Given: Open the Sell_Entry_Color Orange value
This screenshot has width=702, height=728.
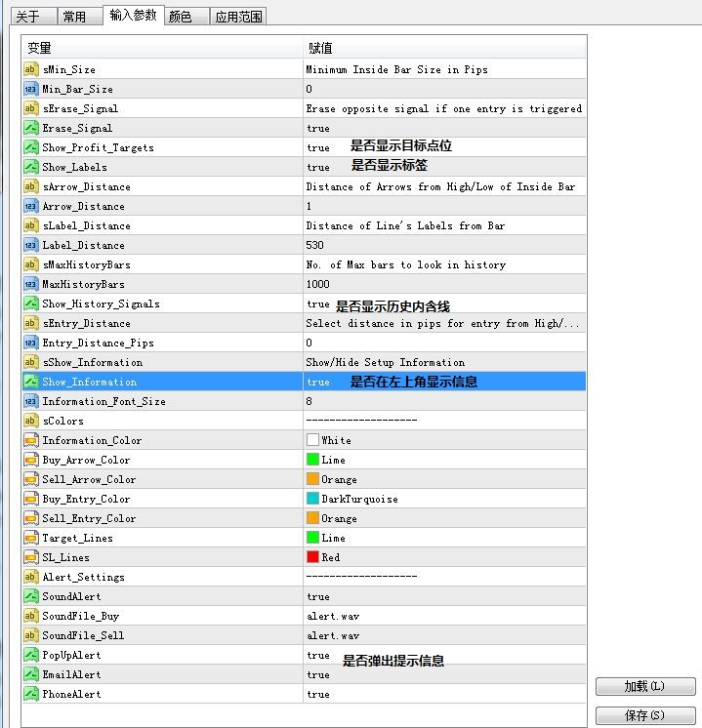Looking at the screenshot, I should coord(339,518).
